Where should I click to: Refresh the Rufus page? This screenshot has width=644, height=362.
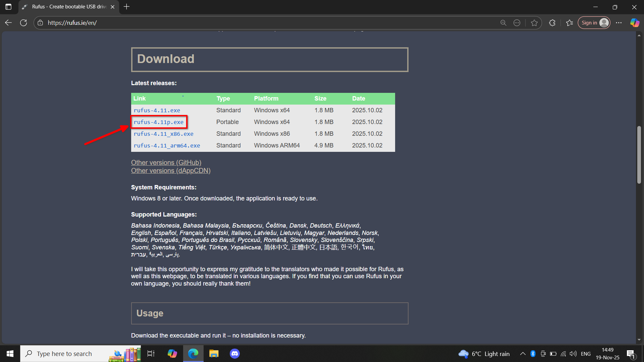23,23
